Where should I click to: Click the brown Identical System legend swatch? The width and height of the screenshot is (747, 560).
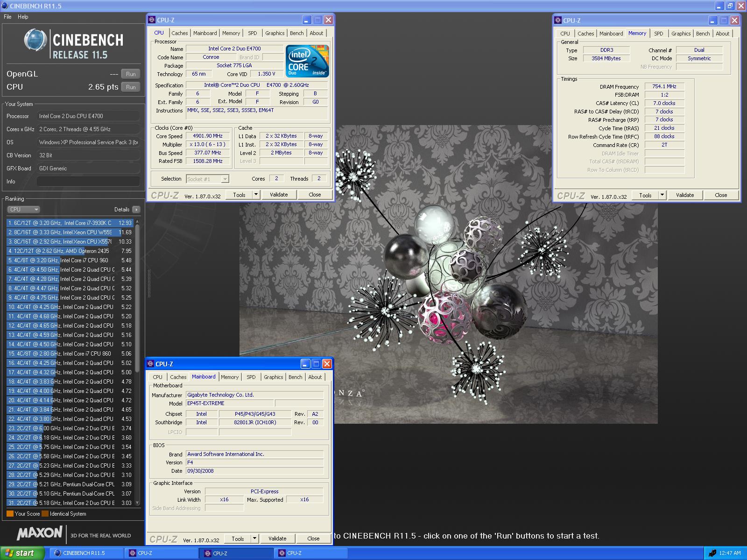point(45,514)
